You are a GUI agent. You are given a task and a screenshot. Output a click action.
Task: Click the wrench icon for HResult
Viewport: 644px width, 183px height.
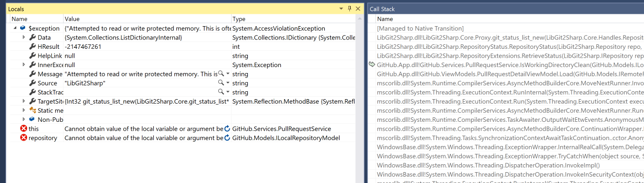tap(32, 47)
